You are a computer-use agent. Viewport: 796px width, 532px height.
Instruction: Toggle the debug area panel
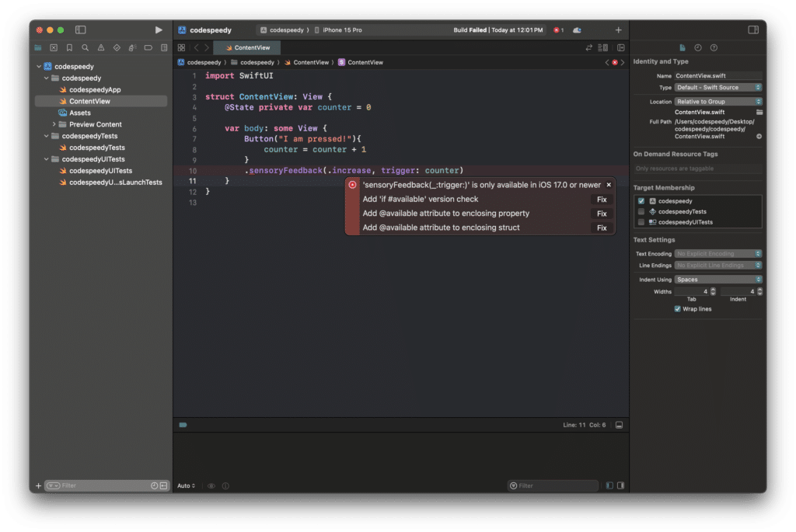click(619, 425)
